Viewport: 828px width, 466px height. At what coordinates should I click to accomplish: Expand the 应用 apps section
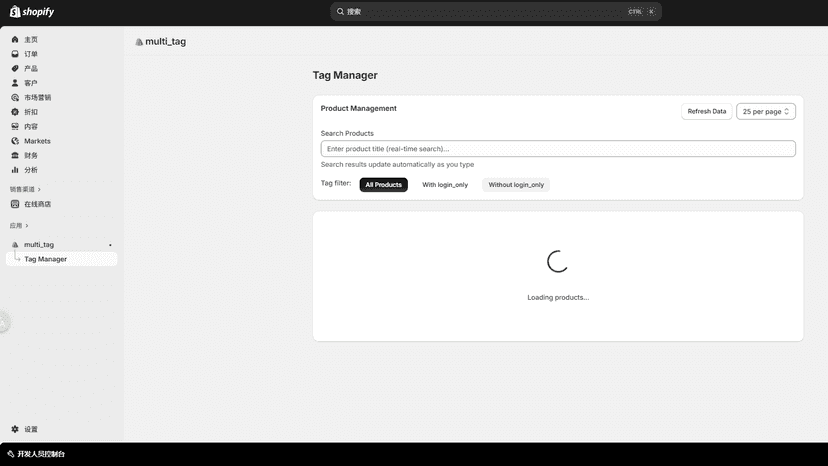(19, 226)
